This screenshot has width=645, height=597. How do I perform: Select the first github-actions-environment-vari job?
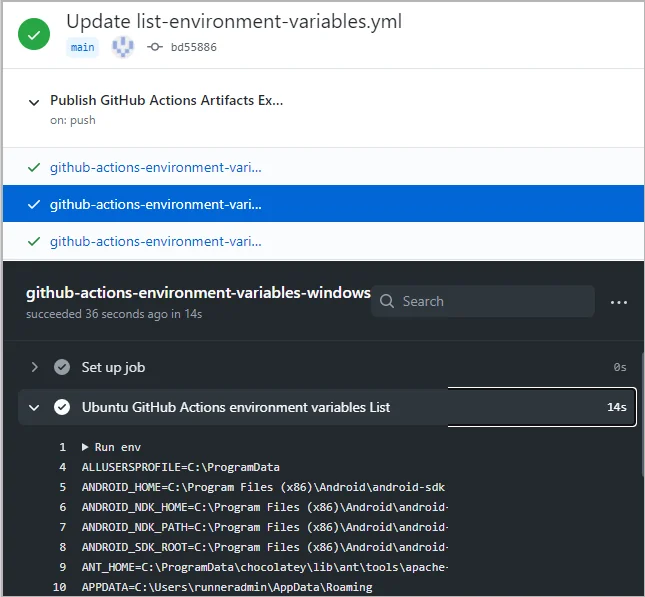(323, 167)
